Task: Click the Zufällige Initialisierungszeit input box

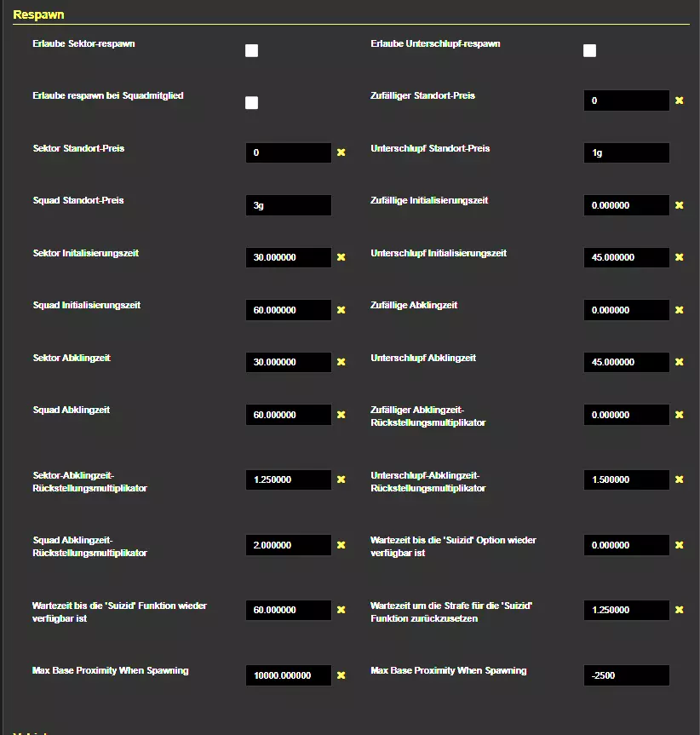Action: (626, 205)
